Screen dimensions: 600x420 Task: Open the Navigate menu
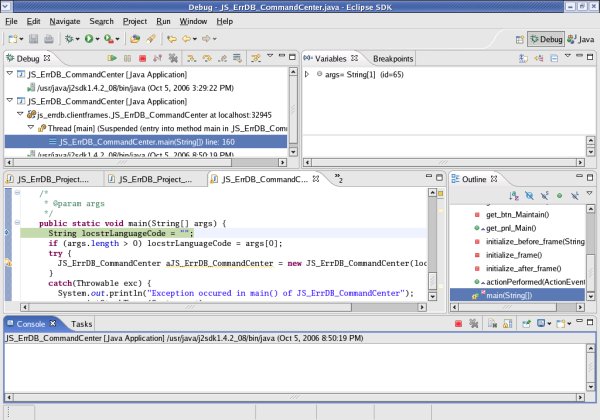pyautogui.click(x=65, y=21)
